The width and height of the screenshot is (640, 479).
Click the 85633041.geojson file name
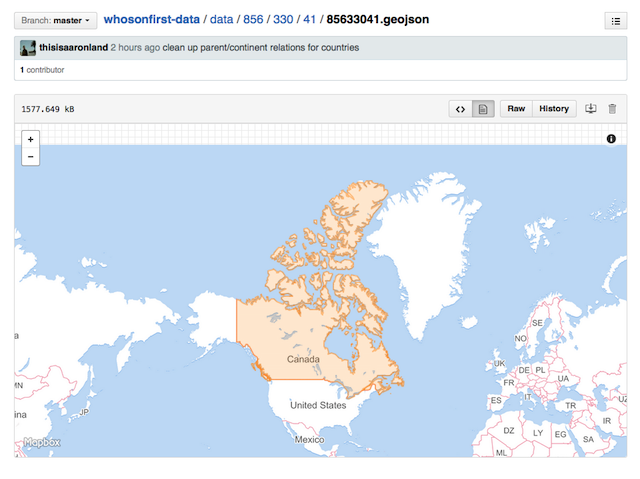pos(378,20)
